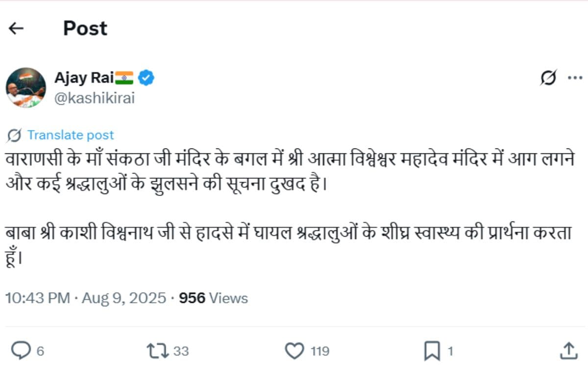588x392 pixels.
Task: Click the Ajay Rai display name
Action: point(84,77)
